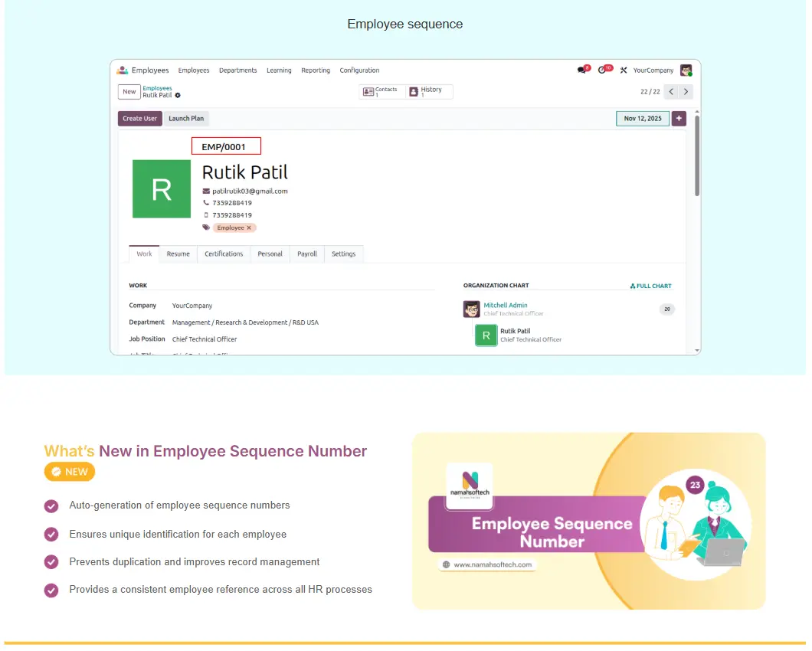Go to the next employee record
The height and width of the screenshot is (651, 812).
click(686, 92)
